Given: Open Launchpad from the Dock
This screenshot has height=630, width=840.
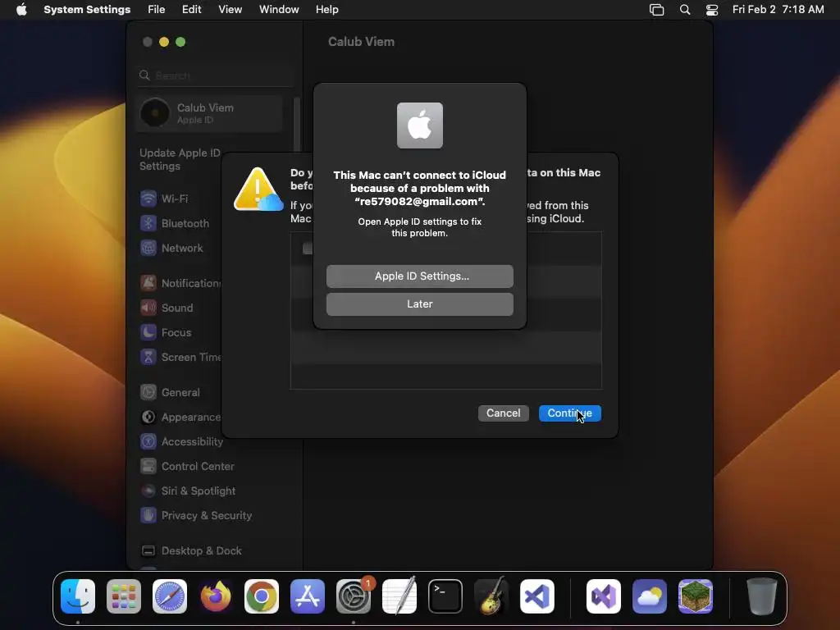Looking at the screenshot, I should point(124,596).
